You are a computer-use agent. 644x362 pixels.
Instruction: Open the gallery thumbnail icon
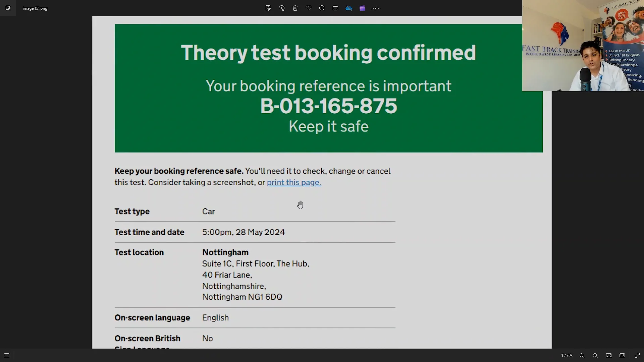pyautogui.click(x=8, y=8)
